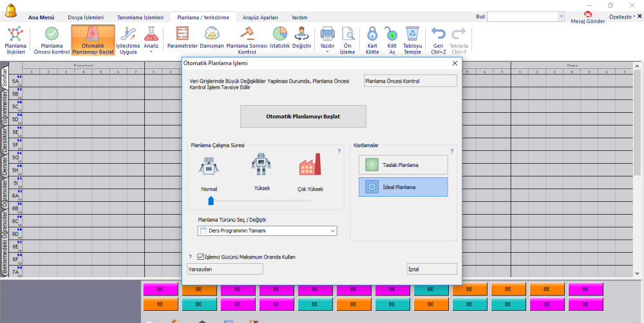The image size is (644, 323).
Task: Click the İptal button
Action: click(x=431, y=269)
